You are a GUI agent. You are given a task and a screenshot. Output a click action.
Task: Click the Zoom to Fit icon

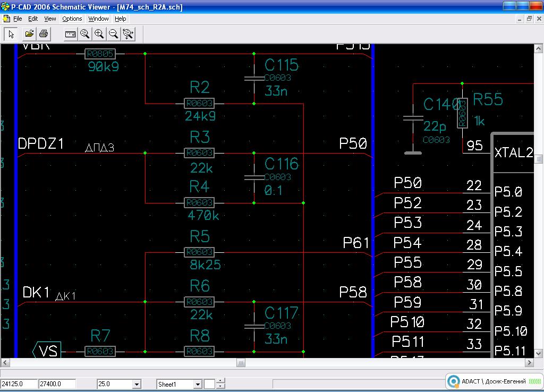pyautogui.click(x=128, y=34)
